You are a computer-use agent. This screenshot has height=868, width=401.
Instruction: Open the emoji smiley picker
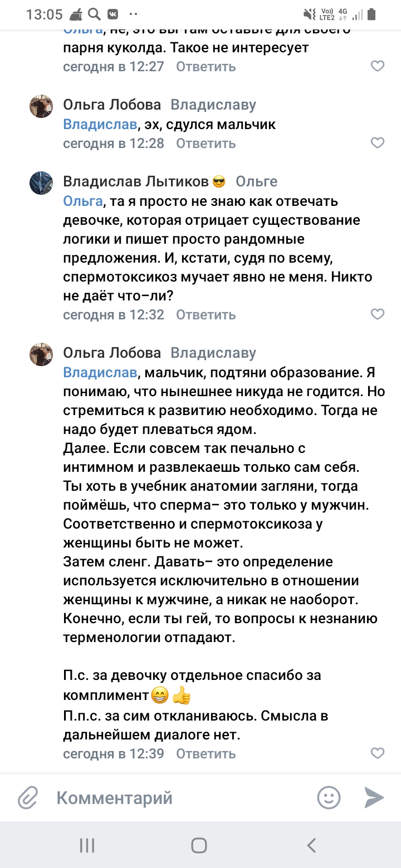point(329,797)
